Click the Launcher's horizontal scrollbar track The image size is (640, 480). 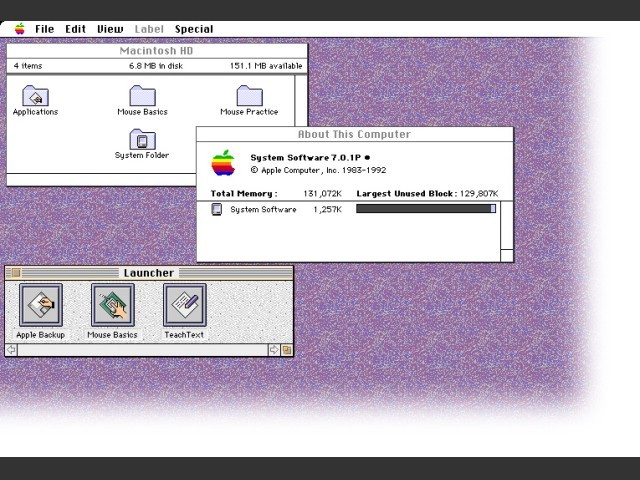point(142,350)
